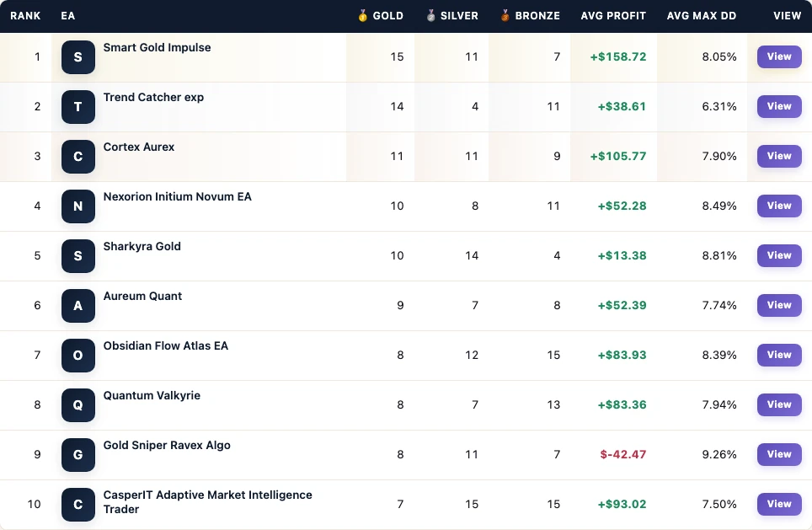812x530 pixels.
Task: Click the +$83.93 average profit value
Action: point(622,356)
